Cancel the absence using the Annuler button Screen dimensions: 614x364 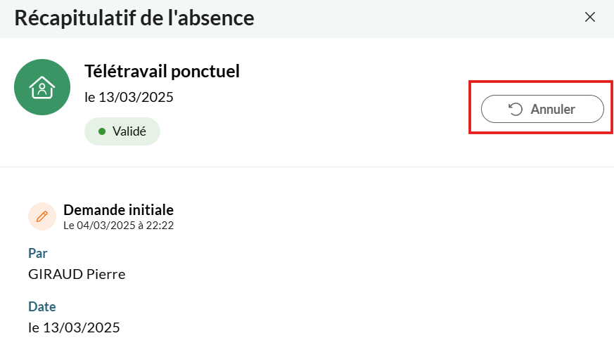(x=542, y=109)
